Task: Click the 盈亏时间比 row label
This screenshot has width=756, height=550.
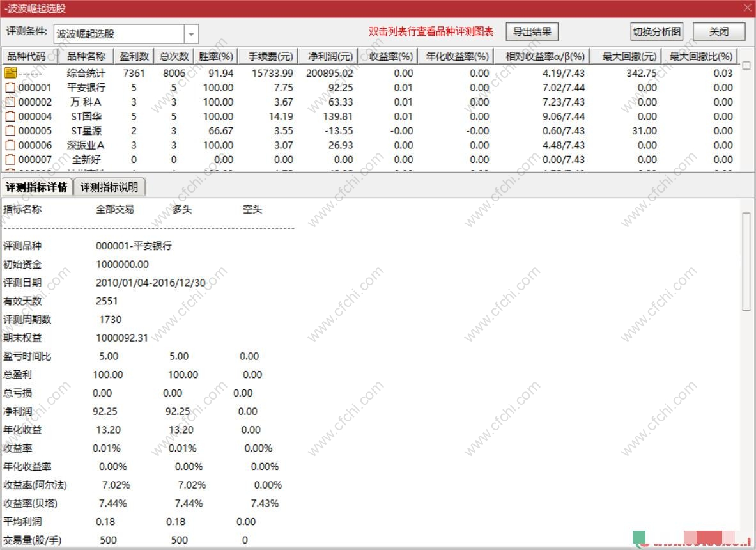Action: pos(27,356)
